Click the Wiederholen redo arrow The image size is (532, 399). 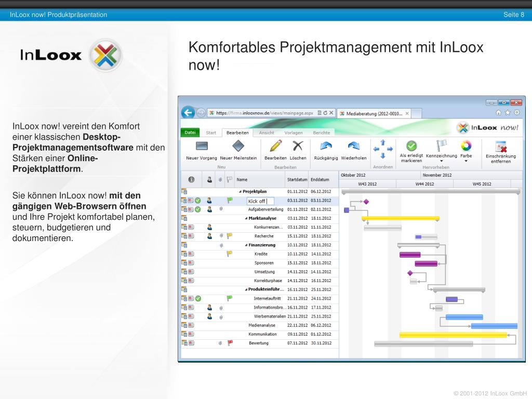[353, 146]
